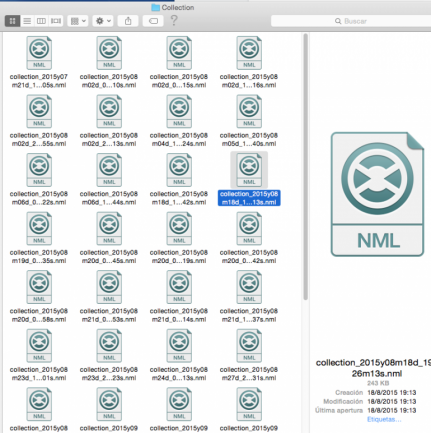Click the Collection folder icon in title bar
This screenshot has width=431, height=433.
155,7
